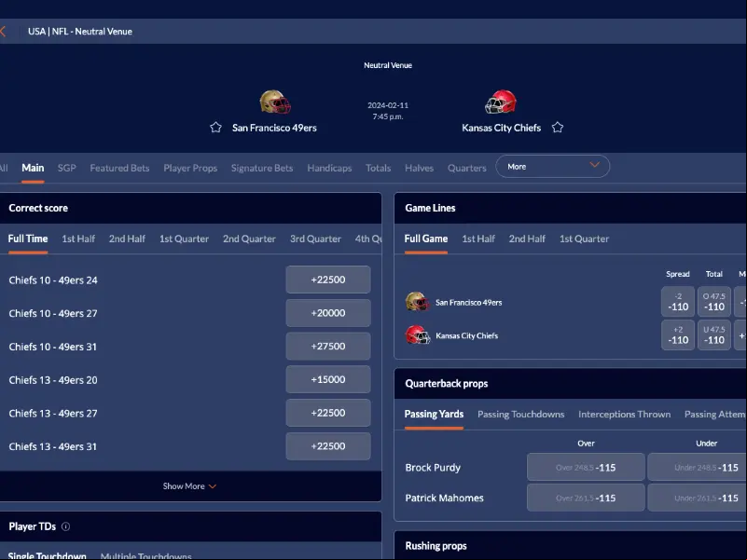Open the Featured Bets tab
This screenshot has height=560, width=747.
coord(119,168)
